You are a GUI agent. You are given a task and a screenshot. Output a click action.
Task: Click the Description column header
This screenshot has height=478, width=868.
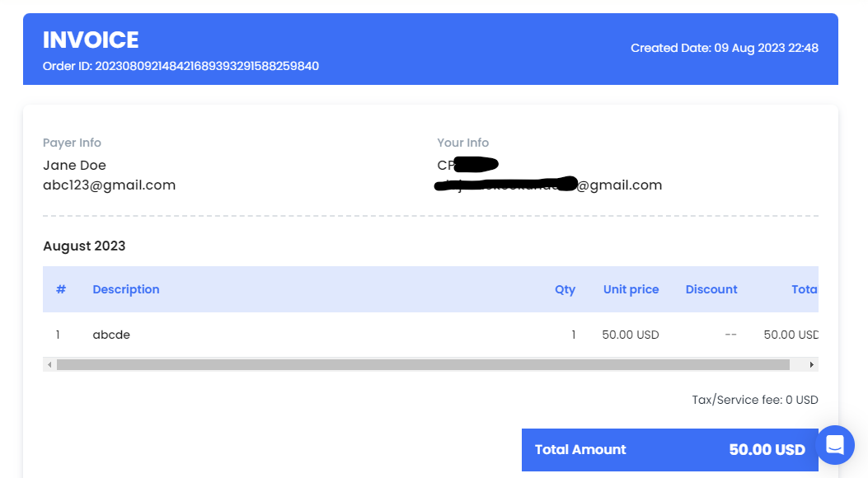click(126, 289)
